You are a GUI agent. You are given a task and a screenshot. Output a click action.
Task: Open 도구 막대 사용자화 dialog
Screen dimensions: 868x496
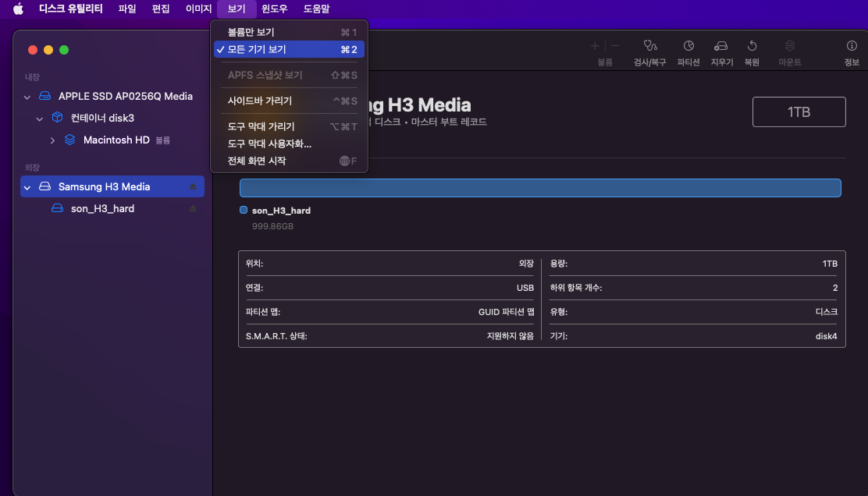pyautogui.click(x=289, y=143)
